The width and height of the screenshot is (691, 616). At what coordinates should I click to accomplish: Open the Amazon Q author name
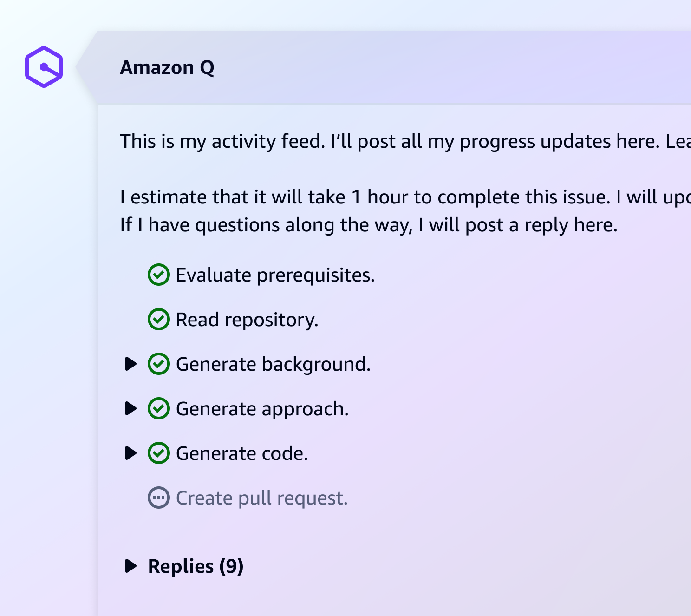pyautogui.click(x=167, y=68)
